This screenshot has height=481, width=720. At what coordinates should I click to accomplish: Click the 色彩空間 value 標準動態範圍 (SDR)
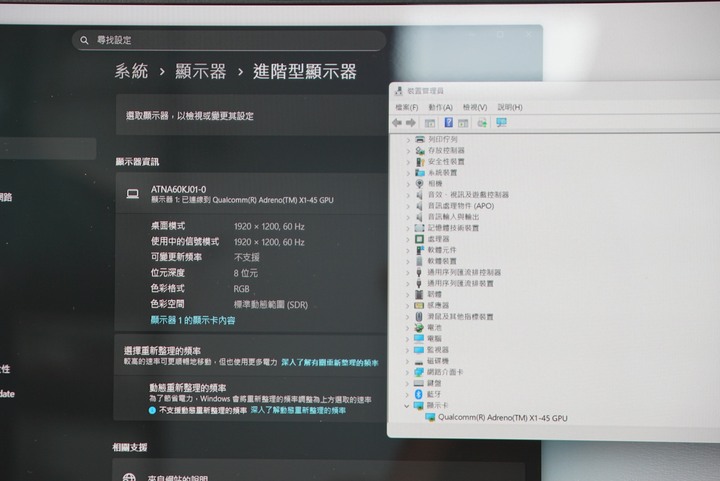point(271,305)
